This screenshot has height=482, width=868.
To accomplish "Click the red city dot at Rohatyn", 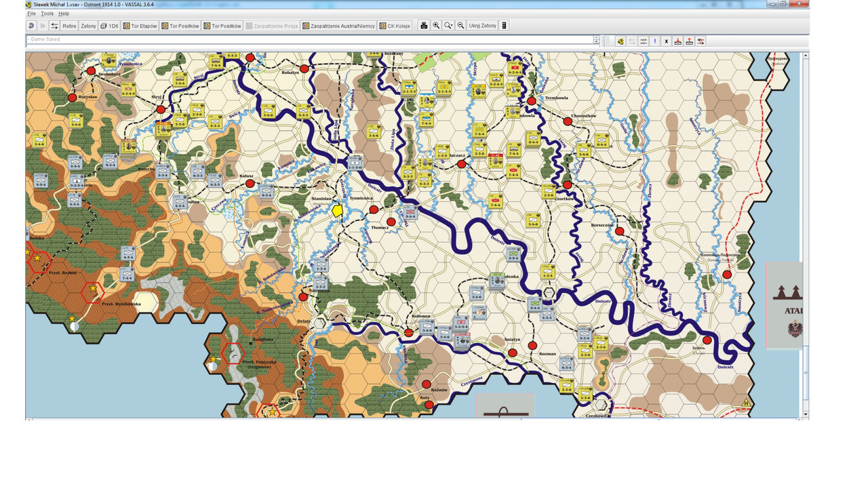I will pyautogui.click(x=304, y=68).
